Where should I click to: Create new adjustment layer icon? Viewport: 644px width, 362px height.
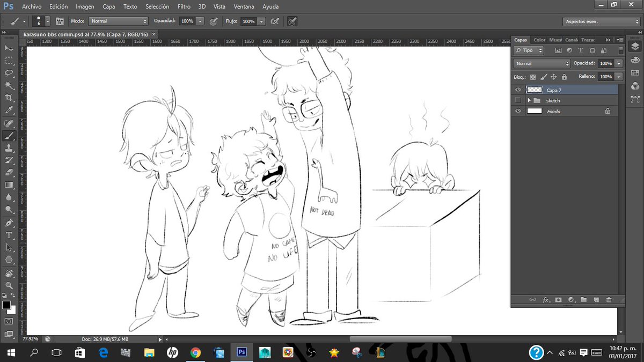571,300
